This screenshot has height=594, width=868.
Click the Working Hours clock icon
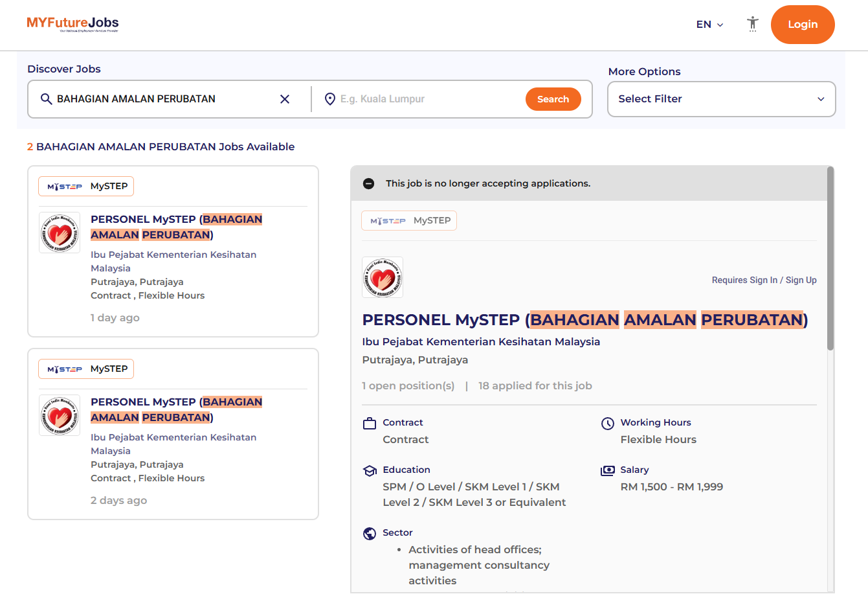click(608, 424)
